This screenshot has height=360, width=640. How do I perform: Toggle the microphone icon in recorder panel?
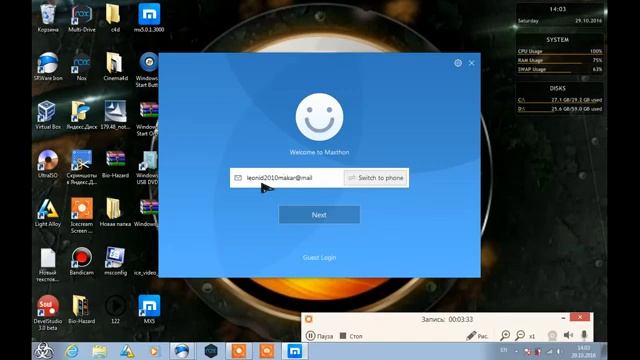click(x=584, y=335)
